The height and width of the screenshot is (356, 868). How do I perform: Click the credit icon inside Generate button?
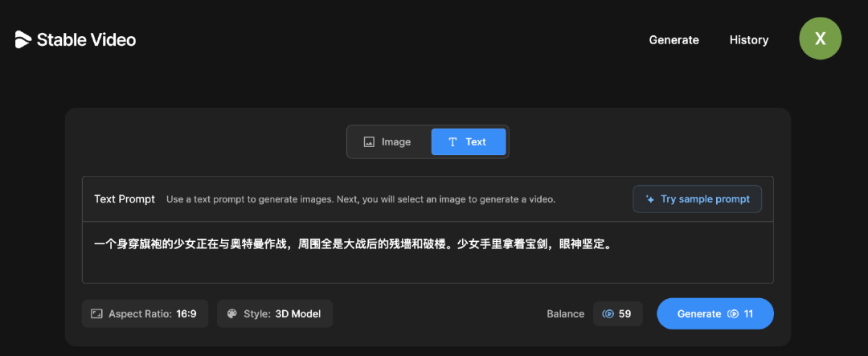click(732, 314)
